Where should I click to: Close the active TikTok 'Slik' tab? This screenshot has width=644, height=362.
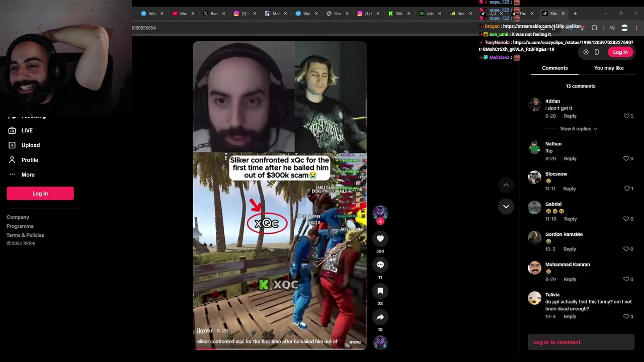pos(563,14)
